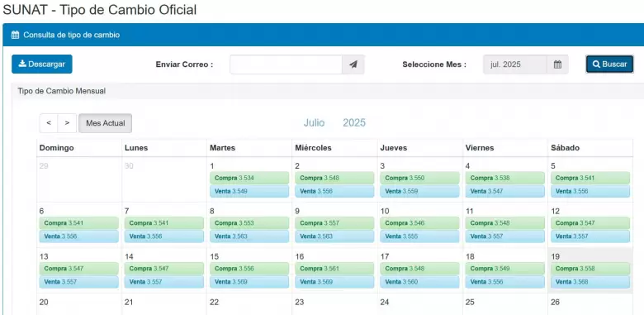
Task: Click Venta 3.556 on Sunday July 6
Action: [79, 236]
